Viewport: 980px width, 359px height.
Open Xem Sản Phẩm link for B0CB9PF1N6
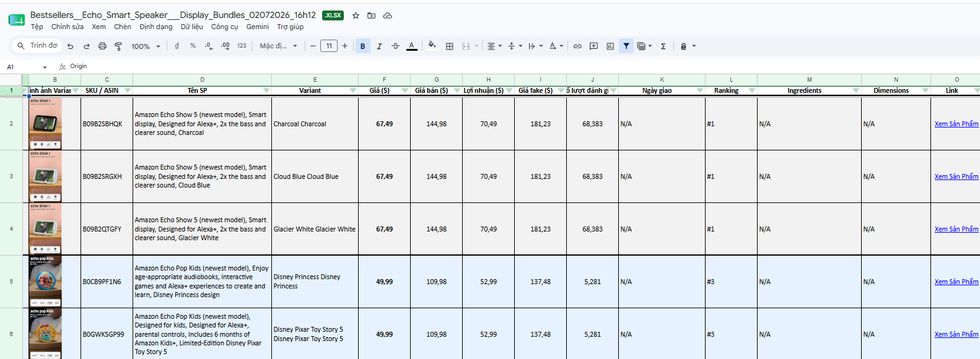coord(956,282)
